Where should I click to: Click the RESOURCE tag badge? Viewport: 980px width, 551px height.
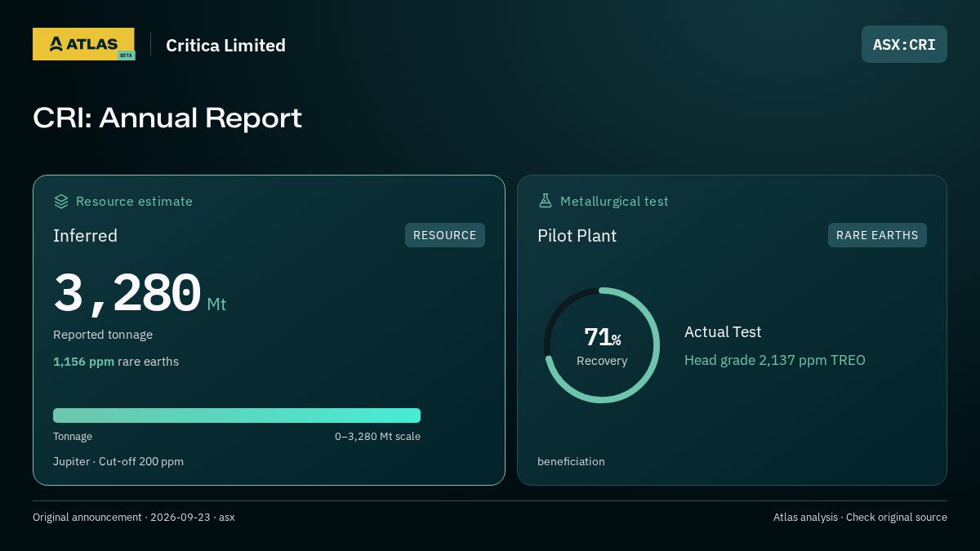tap(445, 235)
